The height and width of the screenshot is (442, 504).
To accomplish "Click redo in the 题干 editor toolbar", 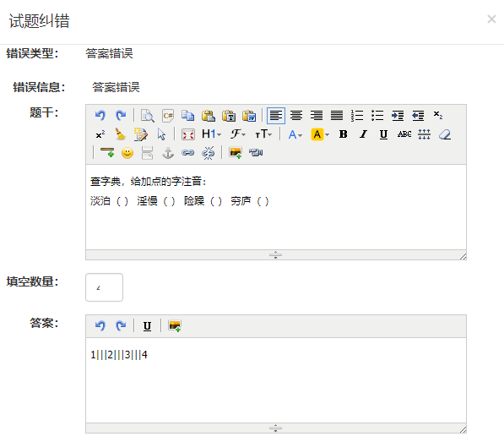I will (x=121, y=115).
